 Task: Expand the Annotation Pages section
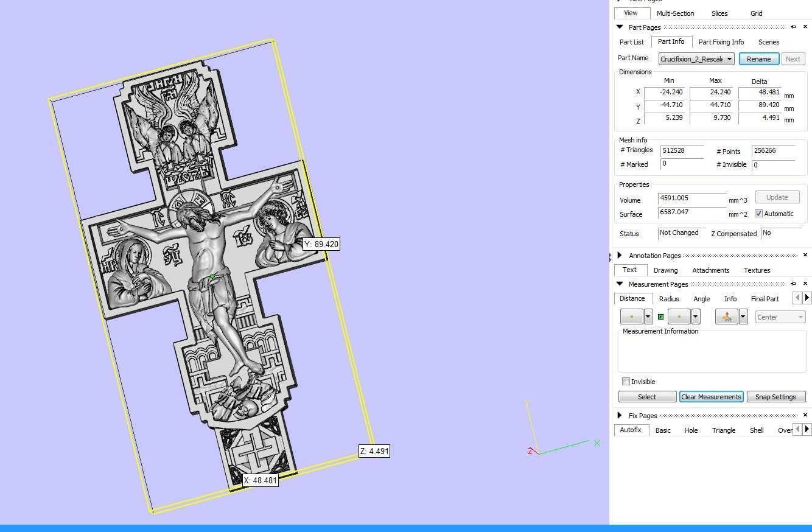point(620,255)
